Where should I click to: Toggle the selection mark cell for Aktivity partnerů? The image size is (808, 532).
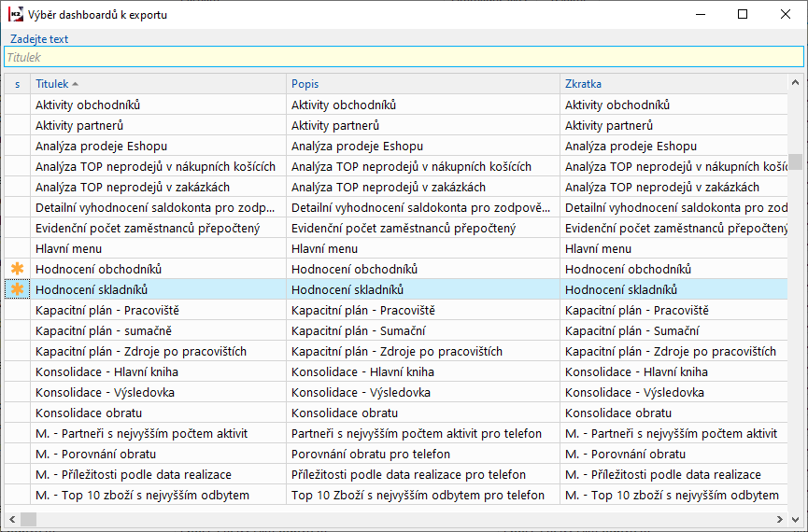pos(17,125)
